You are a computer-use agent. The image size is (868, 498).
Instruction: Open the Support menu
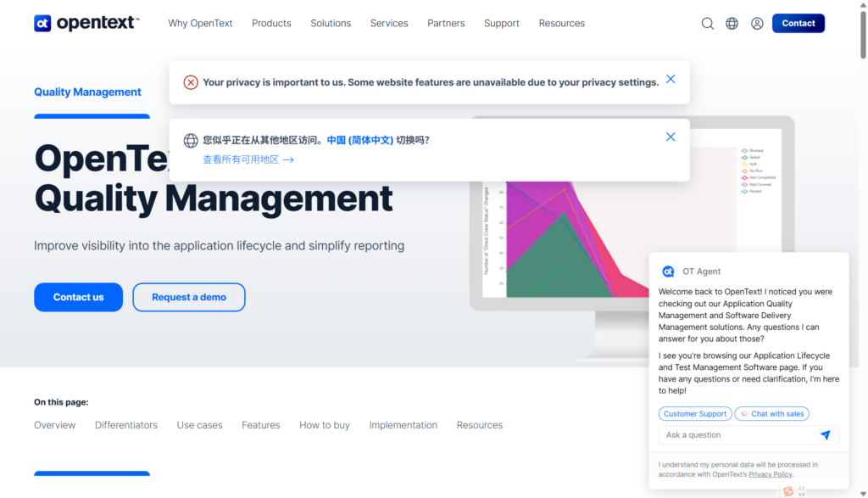pos(502,23)
